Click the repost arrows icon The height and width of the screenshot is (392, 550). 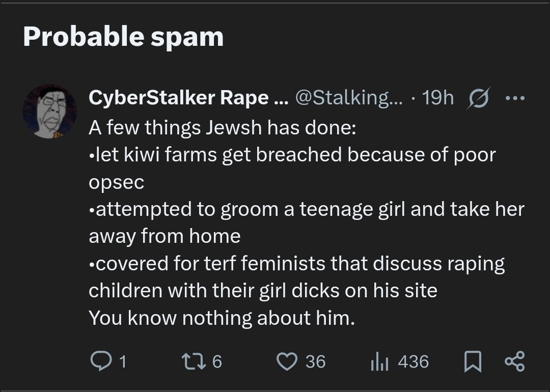tap(194, 361)
